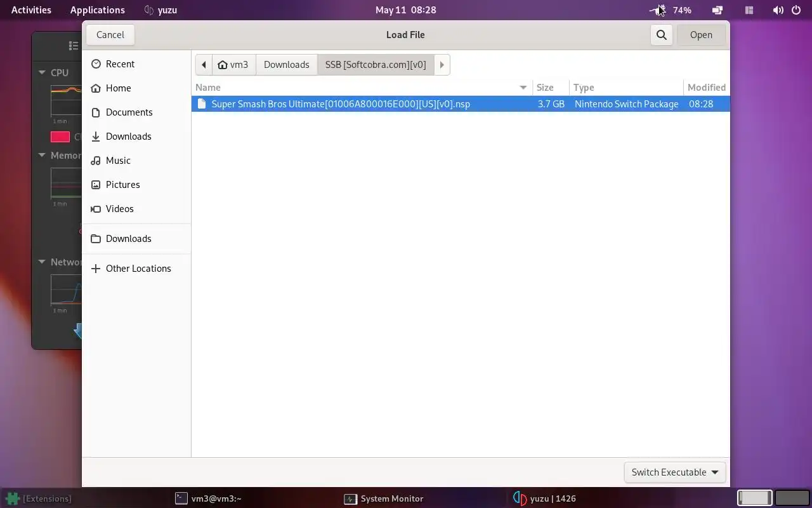Click the search icon in Load File dialog
Image resolution: width=812 pixels, height=508 pixels.
coord(661,35)
